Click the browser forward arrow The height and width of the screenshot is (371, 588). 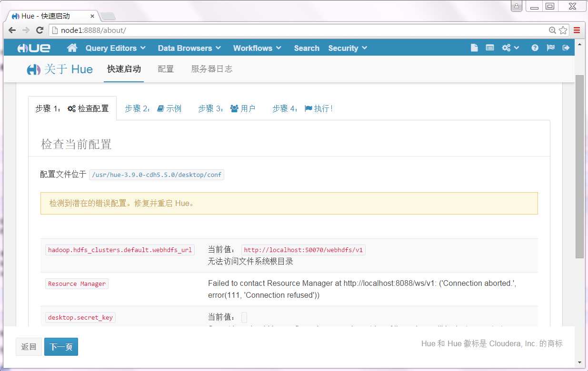point(26,30)
